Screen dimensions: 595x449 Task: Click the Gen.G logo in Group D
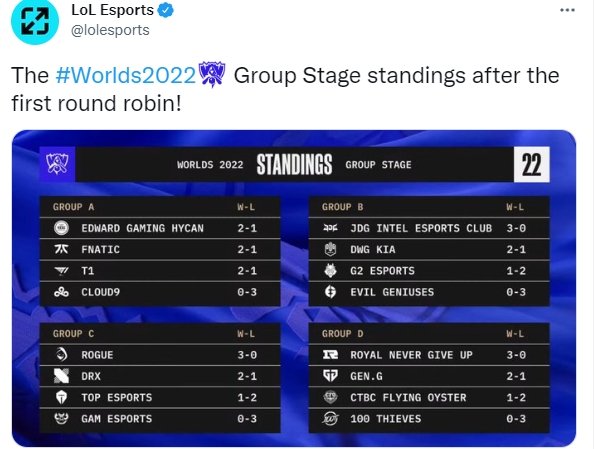point(330,376)
